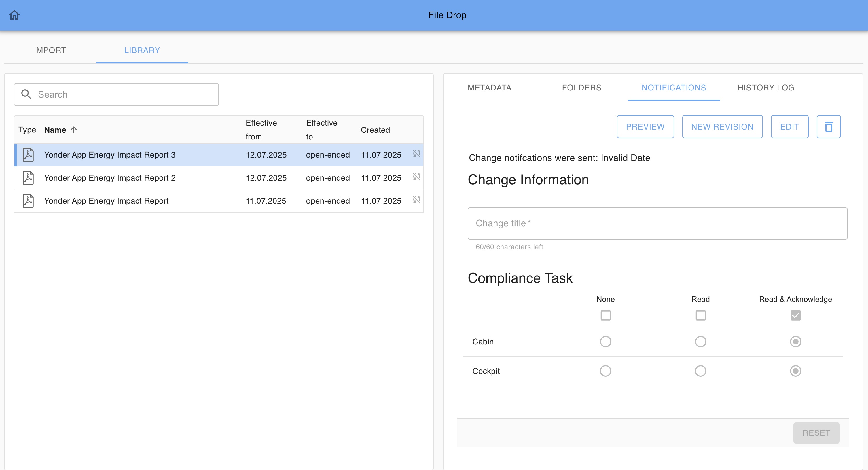Screen dimensions: 868x470
Task: Click the home icon in the header
Action: [14, 15]
